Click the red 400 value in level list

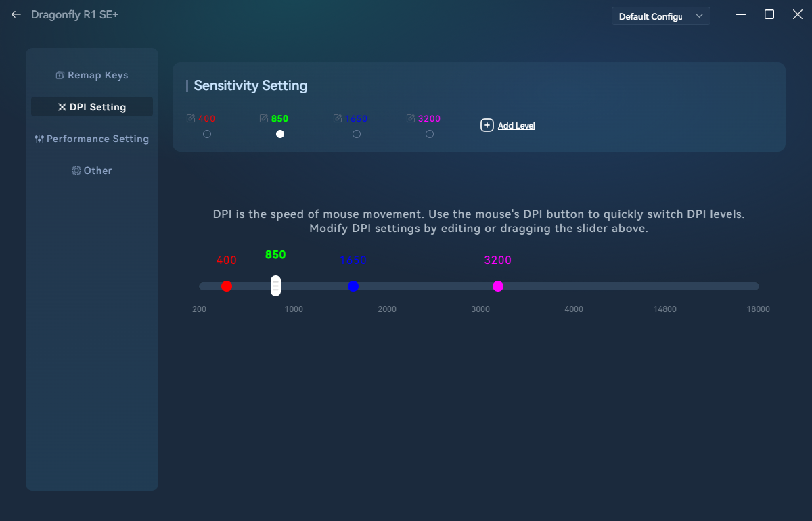tap(207, 118)
